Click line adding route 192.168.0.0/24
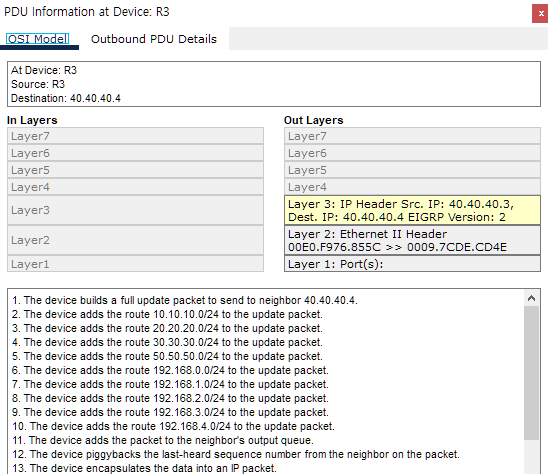 pyautogui.click(x=170, y=370)
